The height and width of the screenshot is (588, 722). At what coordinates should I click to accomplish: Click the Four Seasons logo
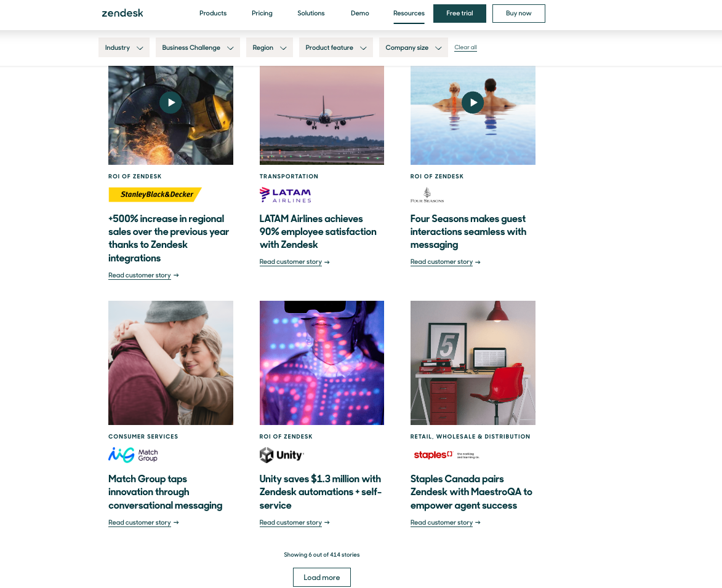coord(427,195)
